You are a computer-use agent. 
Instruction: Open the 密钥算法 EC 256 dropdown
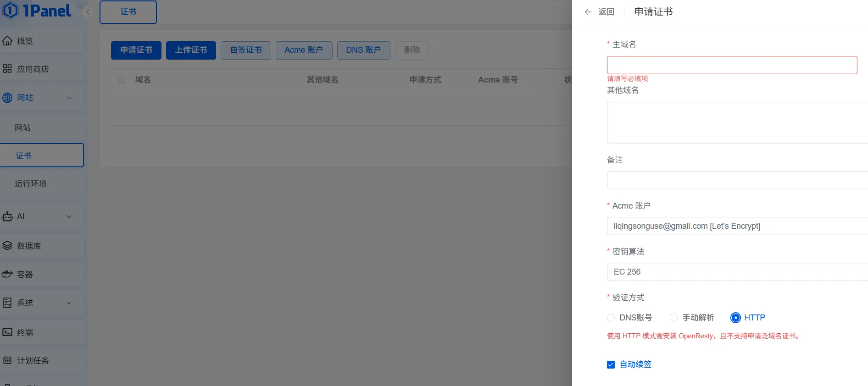(x=737, y=272)
